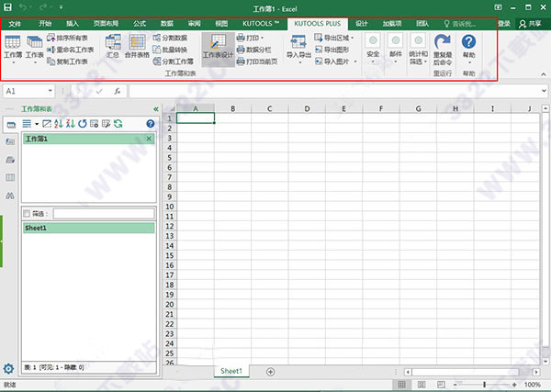Switch to the 数据 (Data) tab

point(167,24)
